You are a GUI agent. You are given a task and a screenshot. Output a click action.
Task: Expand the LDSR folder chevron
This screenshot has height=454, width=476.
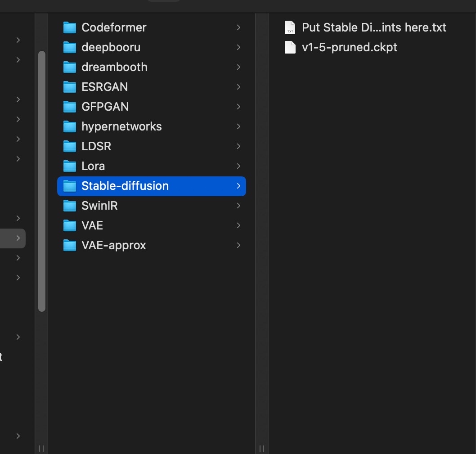tap(238, 147)
